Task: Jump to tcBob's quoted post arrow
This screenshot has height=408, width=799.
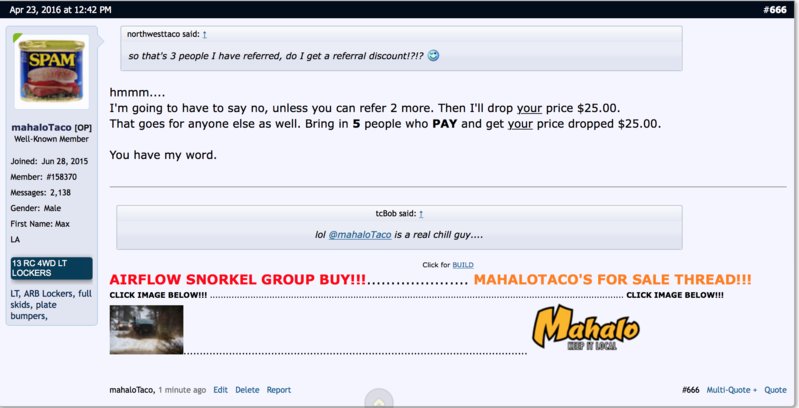Action: click(x=421, y=214)
